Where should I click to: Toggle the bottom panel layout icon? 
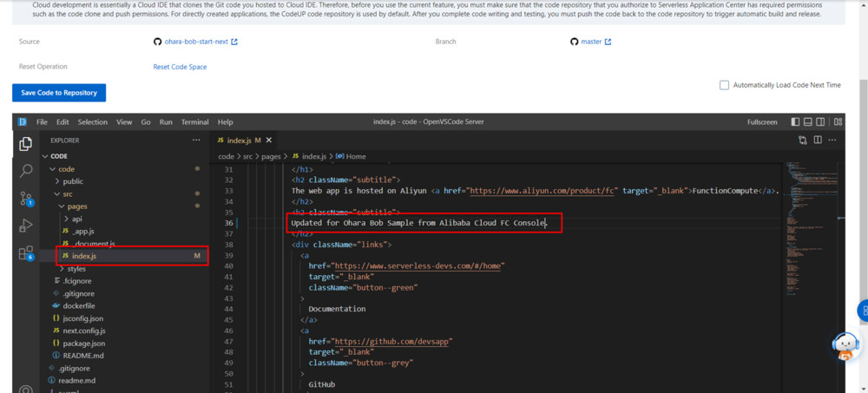coord(808,122)
